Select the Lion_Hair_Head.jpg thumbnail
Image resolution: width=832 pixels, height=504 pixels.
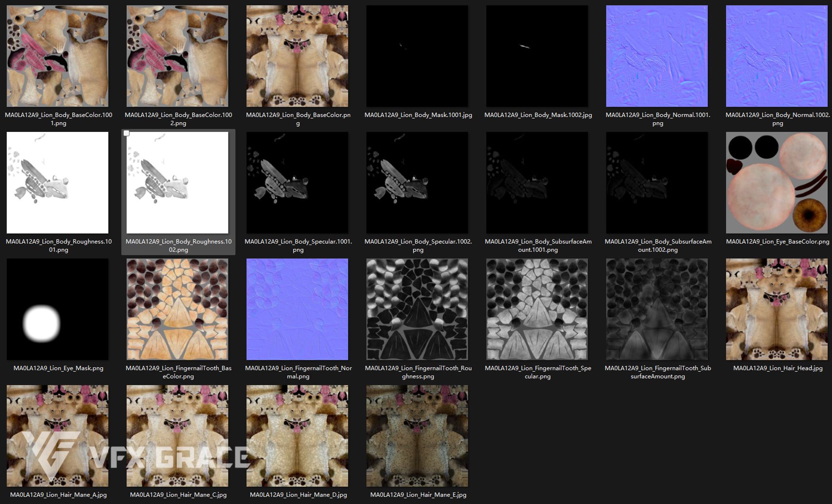pyautogui.click(x=777, y=309)
